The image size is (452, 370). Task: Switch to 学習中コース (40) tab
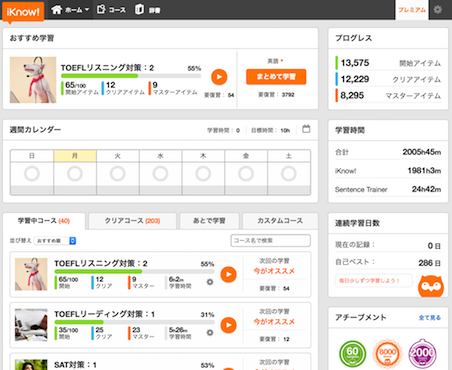(x=44, y=221)
